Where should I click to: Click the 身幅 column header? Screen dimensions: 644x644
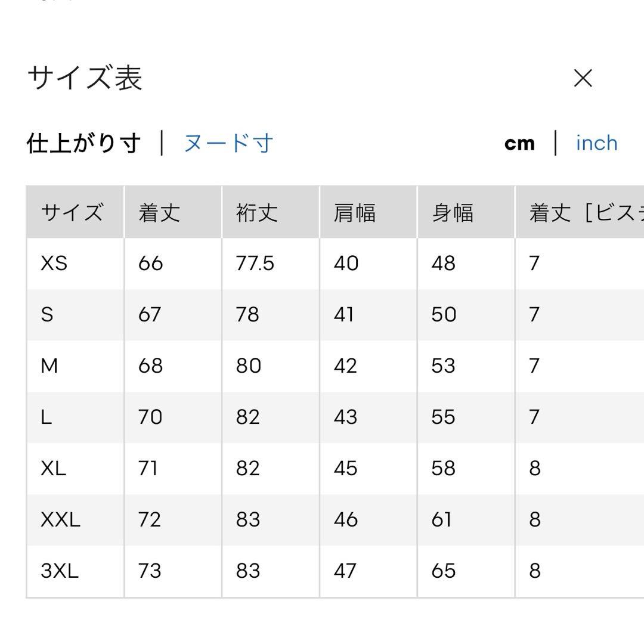pyautogui.click(x=453, y=213)
